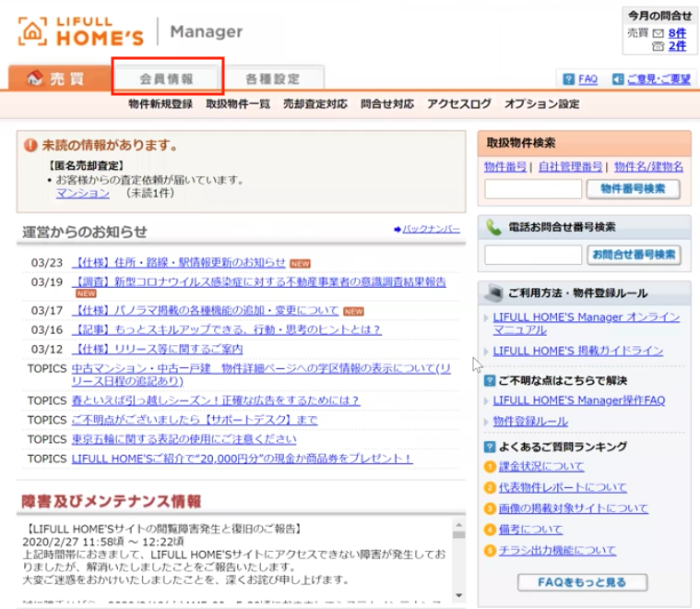Click the question icon beside ご不明な点はこちらで解決
Image resolution: width=700 pixels, height=609 pixels.
point(490,381)
